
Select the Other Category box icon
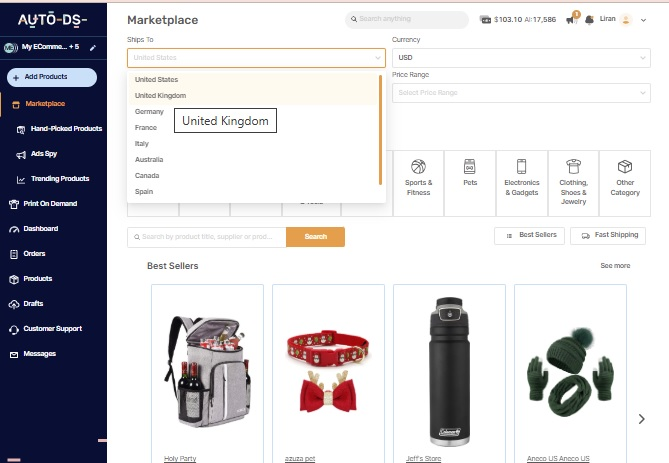625,166
